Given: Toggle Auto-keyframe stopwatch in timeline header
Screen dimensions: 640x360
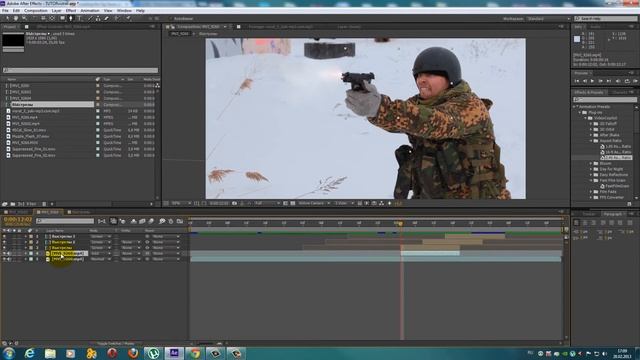Looking at the screenshot, I should (x=171, y=221).
